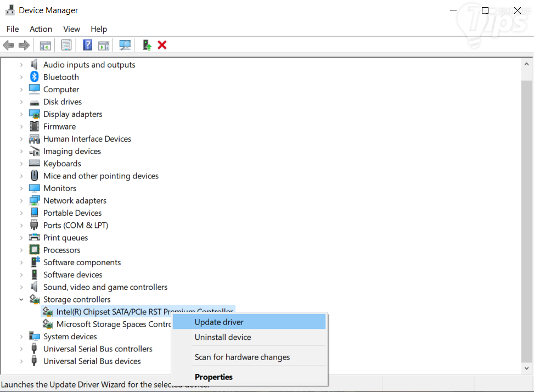534x392 pixels.
Task: Click the Universal Serial Bus controllers icon
Action: point(34,349)
